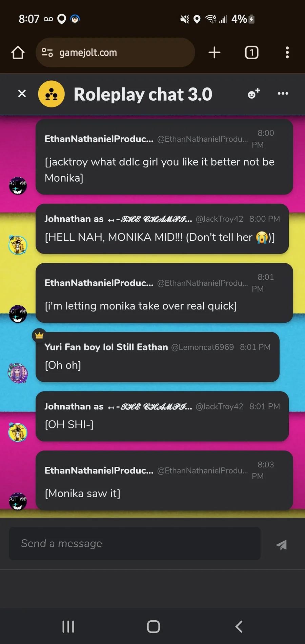Click the @Lemoncat6969 username link
This screenshot has height=644, width=305.
(202, 347)
